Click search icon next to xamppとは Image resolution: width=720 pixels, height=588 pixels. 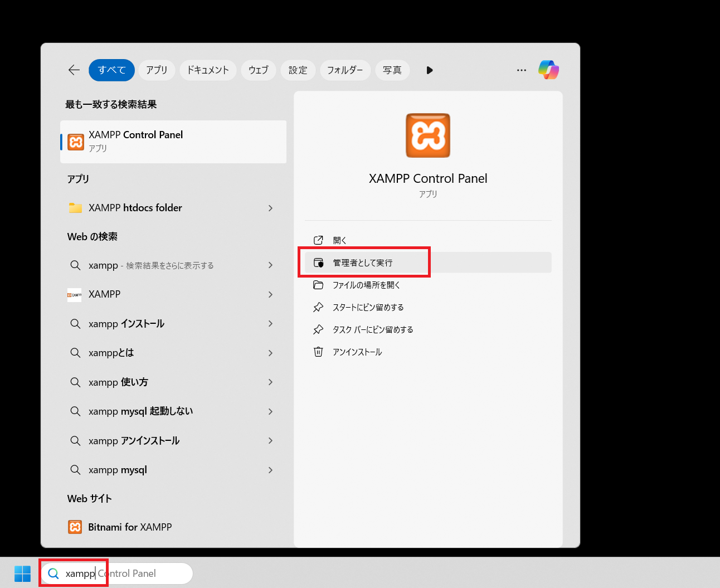(75, 353)
